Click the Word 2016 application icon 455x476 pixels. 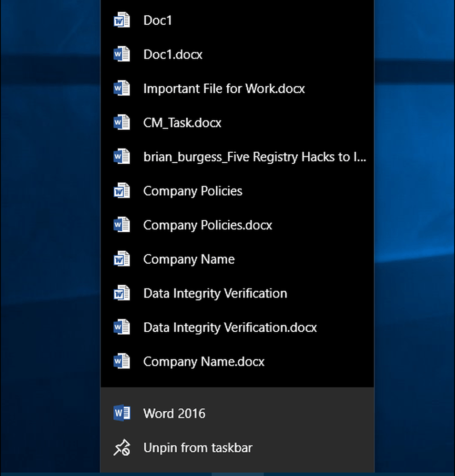click(x=121, y=413)
